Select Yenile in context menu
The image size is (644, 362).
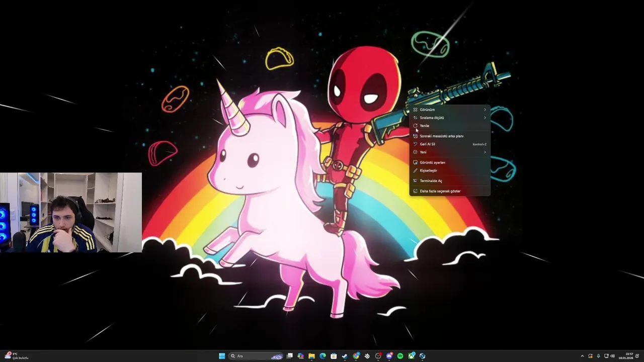coord(450,126)
